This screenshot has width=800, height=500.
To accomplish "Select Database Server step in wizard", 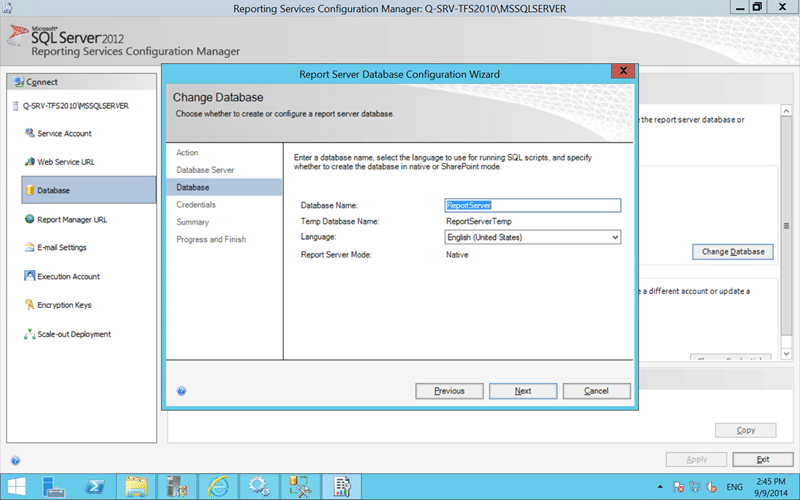I will (205, 170).
